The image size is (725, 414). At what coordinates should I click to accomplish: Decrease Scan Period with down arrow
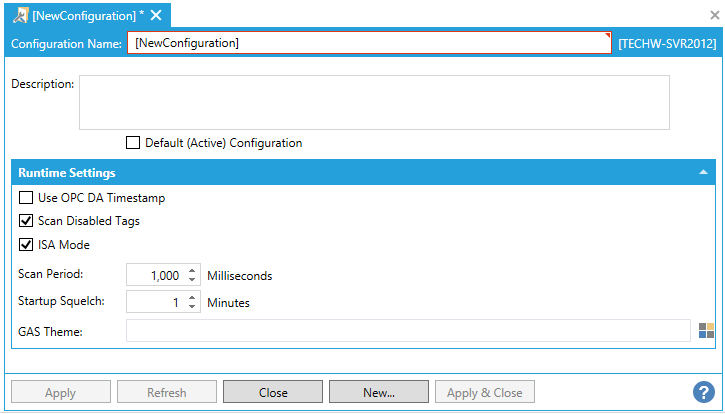tap(193, 280)
